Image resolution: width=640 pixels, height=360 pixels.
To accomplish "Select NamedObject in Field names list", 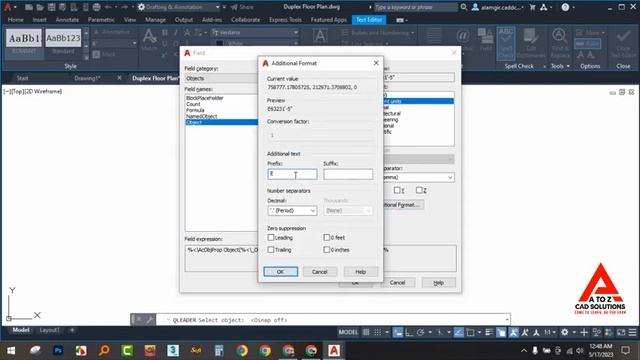I will tap(202, 116).
